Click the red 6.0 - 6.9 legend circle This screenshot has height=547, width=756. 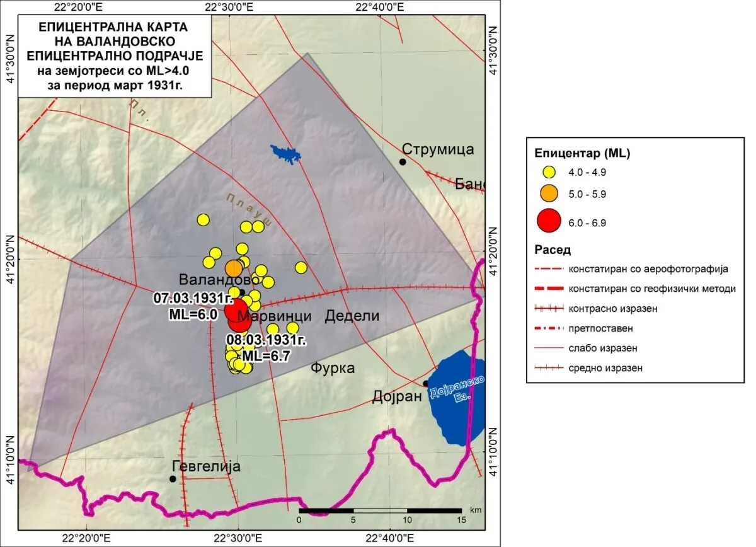549,221
